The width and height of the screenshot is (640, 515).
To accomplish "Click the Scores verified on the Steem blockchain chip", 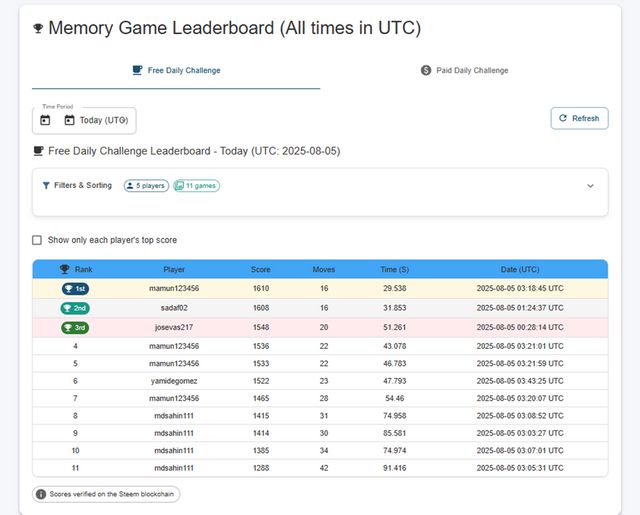I will click(x=106, y=494).
